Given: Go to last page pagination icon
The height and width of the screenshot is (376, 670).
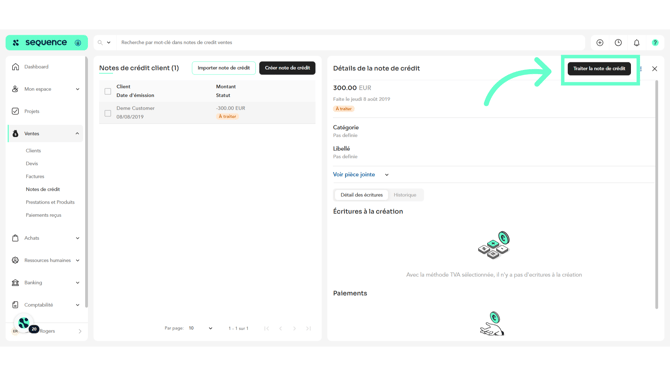Looking at the screenshot, I should tap(309, 328).
